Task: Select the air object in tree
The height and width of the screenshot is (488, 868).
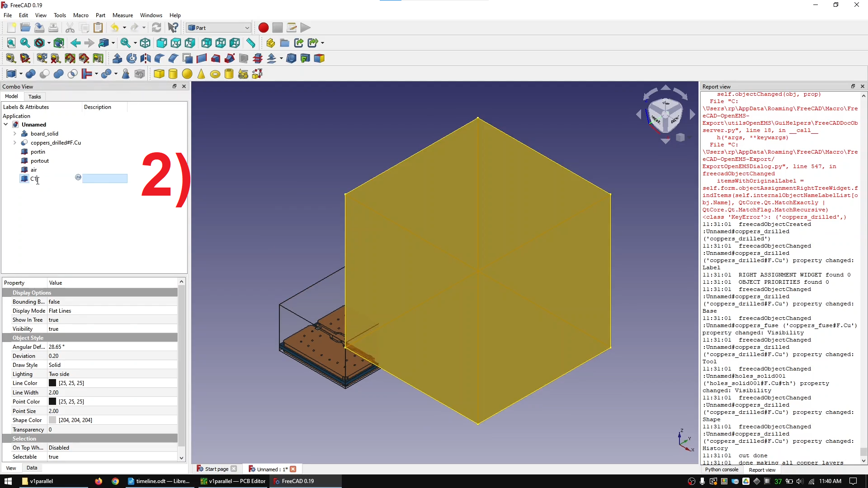Action: tap(34, 170)
